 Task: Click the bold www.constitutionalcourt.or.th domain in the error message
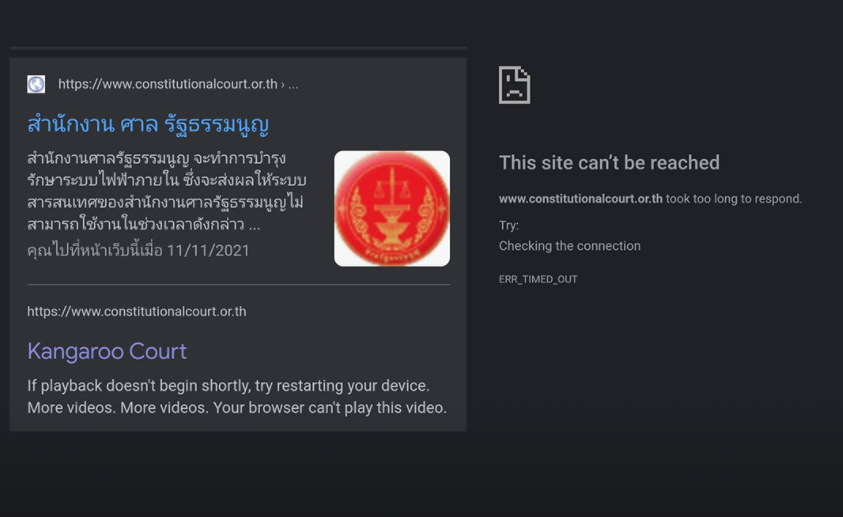[581, 198]
